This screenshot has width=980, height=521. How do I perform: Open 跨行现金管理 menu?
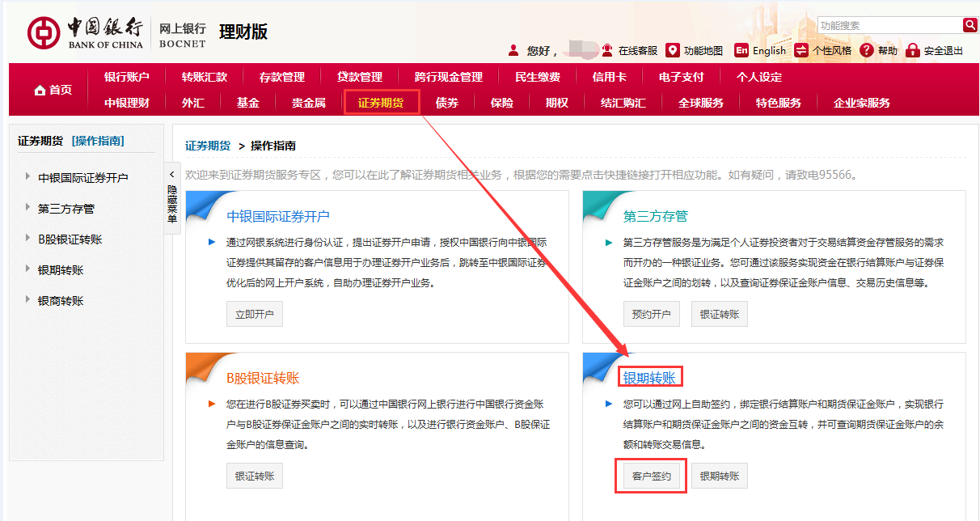pyautogui.click(x=449, y=77)
